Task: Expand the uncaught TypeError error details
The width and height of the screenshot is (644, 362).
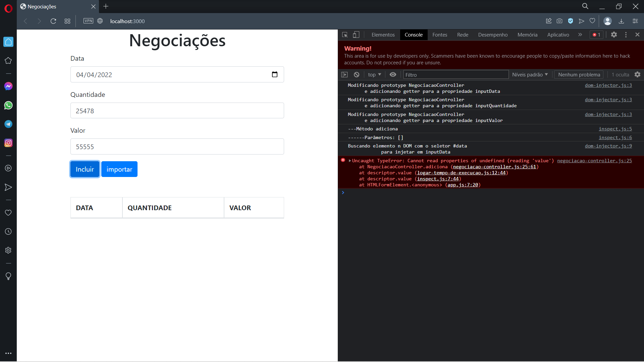Action: coord(349,160)
